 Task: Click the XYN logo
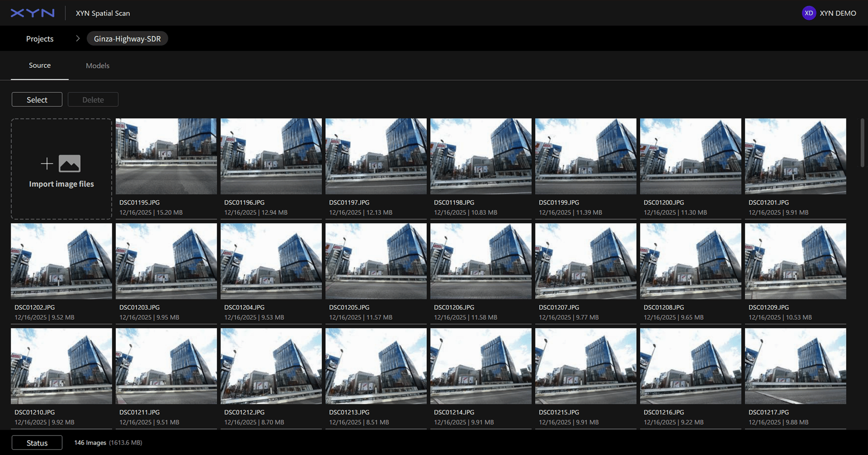click(33, 13)
